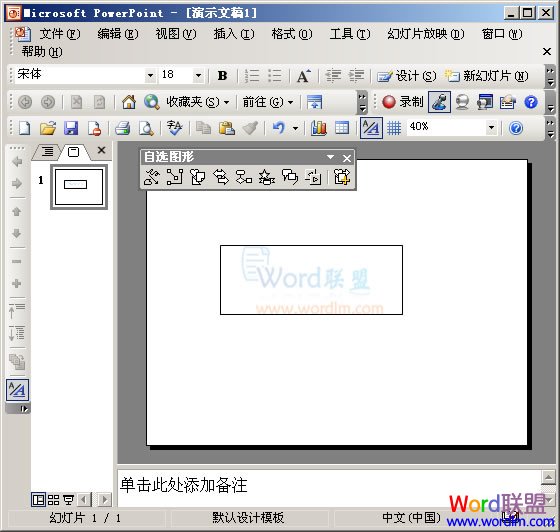Apply bulleted list formatting
The image size is (560, 532).
275,76
